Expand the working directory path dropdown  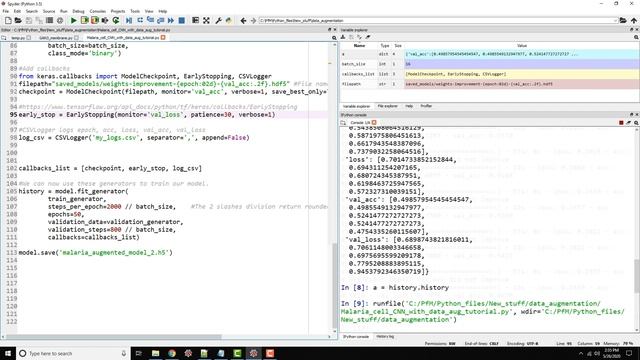(615, 20)
